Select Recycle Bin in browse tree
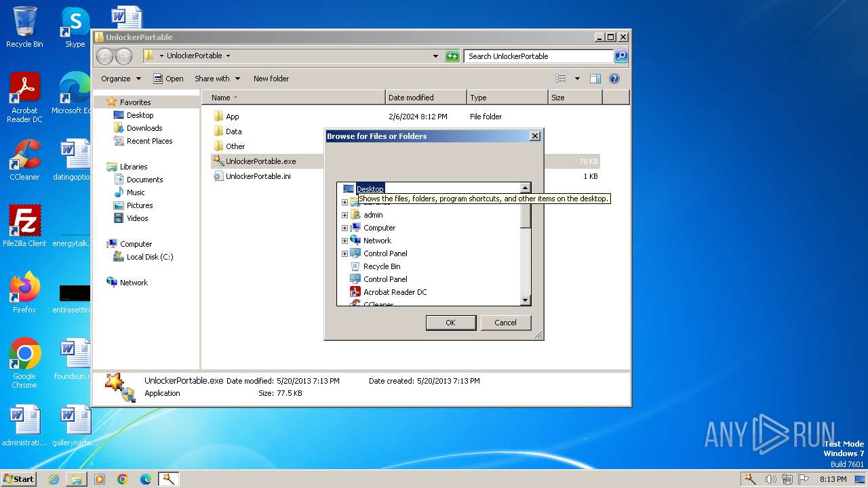The width and height of the screenshot is (868, 488). 382,266
